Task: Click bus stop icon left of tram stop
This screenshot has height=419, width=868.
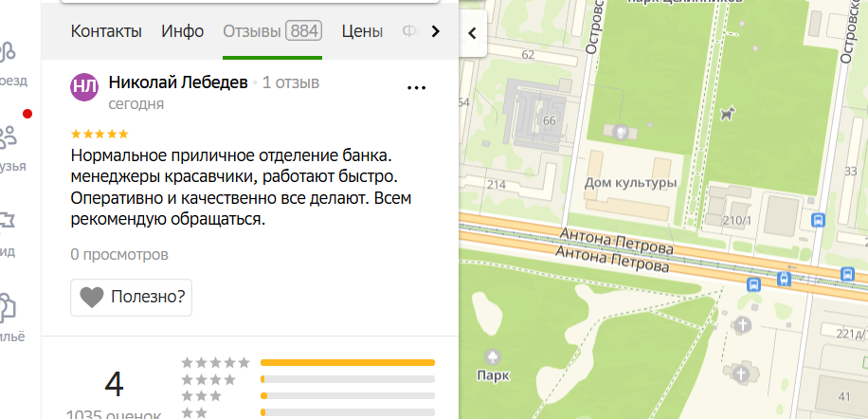Action: pos(753,284)
